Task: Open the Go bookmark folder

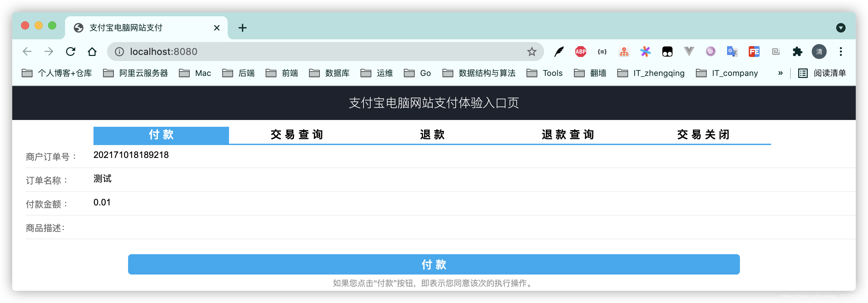Action: [417, 73]
